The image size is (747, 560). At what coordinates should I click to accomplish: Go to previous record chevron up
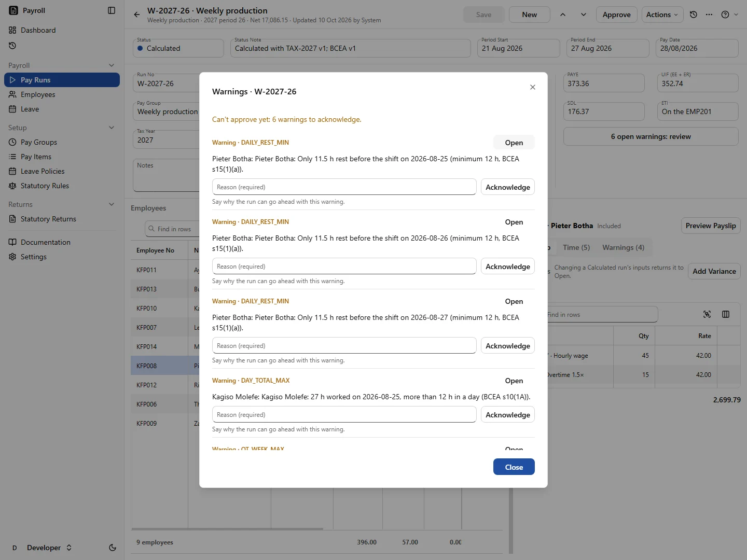tap(563, 15)
